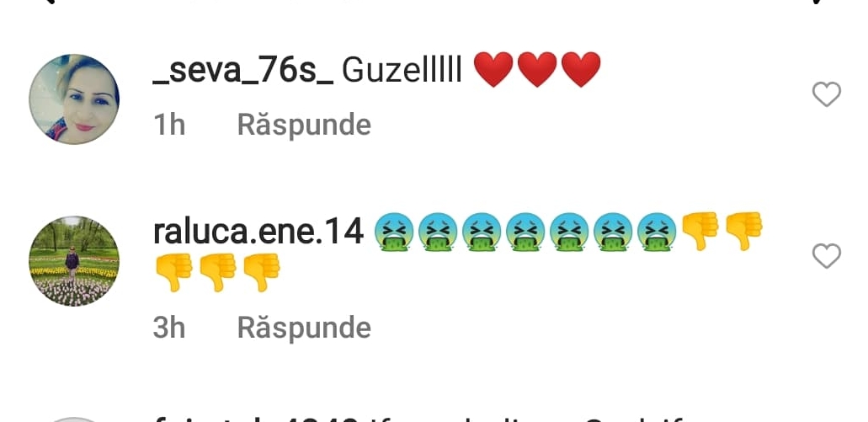Click the middle red heart emoji
This screenshot has width=868, height=422.
(537, 70)
